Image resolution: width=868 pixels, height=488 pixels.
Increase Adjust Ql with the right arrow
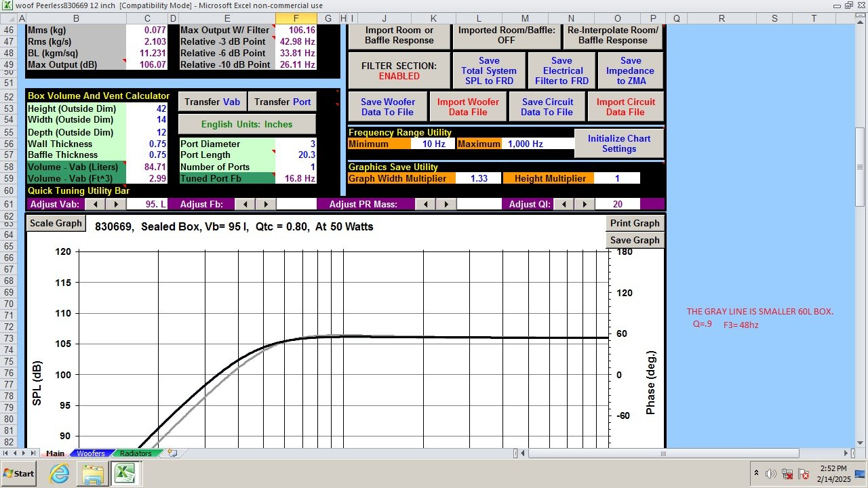pos(584,204)
